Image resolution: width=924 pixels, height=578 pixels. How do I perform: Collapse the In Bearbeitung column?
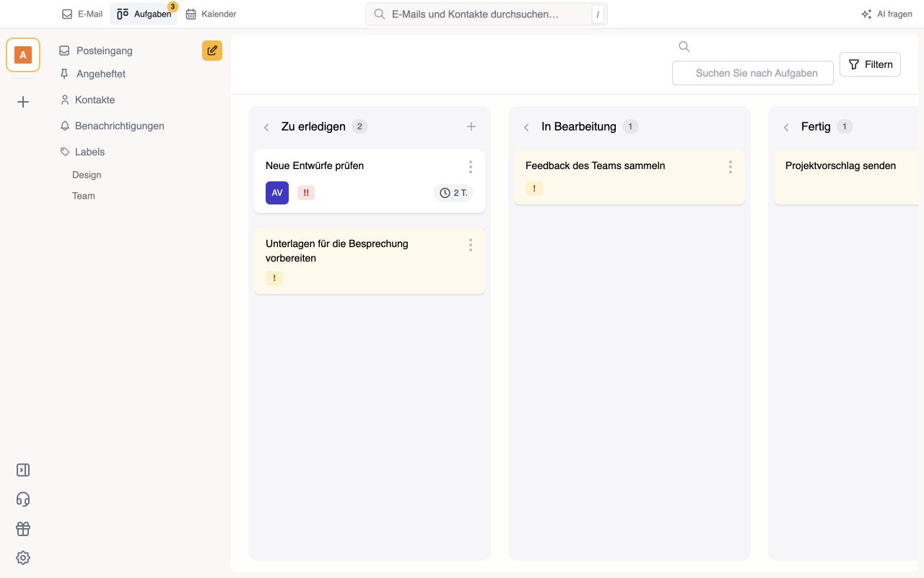tap(526, 127)
